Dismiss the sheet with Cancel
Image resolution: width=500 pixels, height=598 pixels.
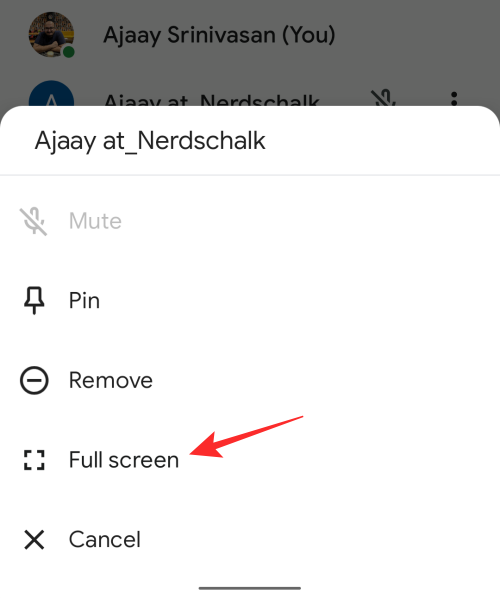pyautogui.click(x=250, y=540)
